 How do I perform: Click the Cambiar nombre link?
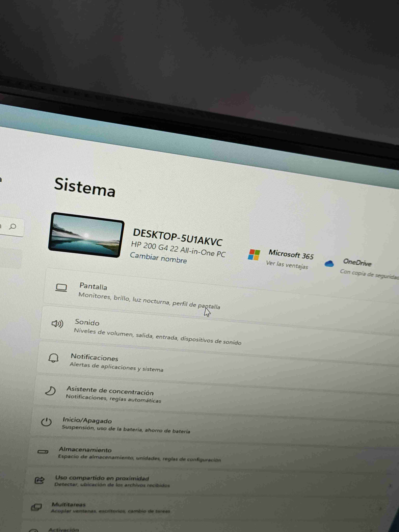pos(158,258)
